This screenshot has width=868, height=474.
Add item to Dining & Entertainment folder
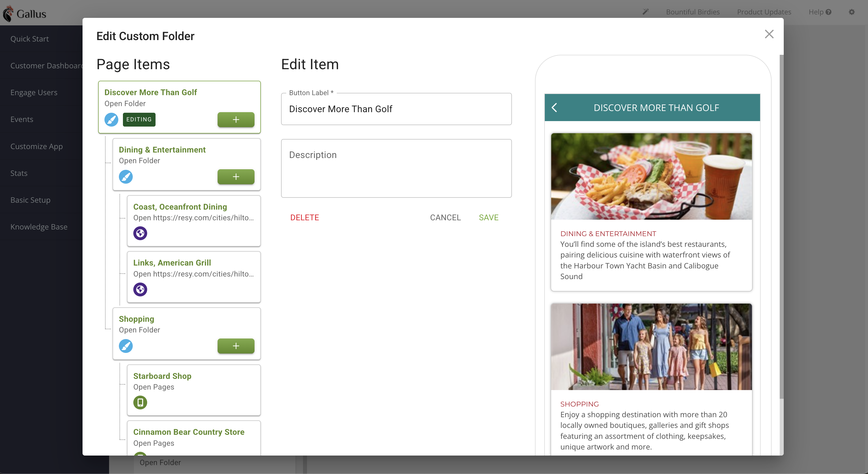[x=236, y=177]
